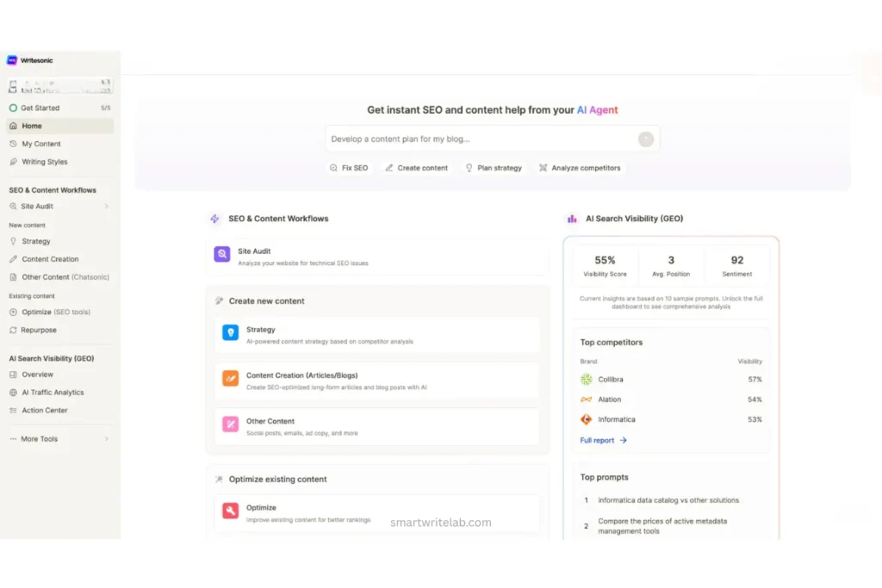Open AI Traffic Analytics sidebar item

[x=59, y=393]
